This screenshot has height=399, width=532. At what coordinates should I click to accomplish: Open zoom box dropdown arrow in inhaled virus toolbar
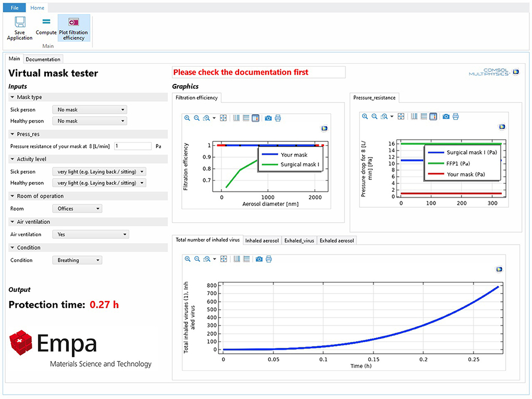(x=215, y=259)
